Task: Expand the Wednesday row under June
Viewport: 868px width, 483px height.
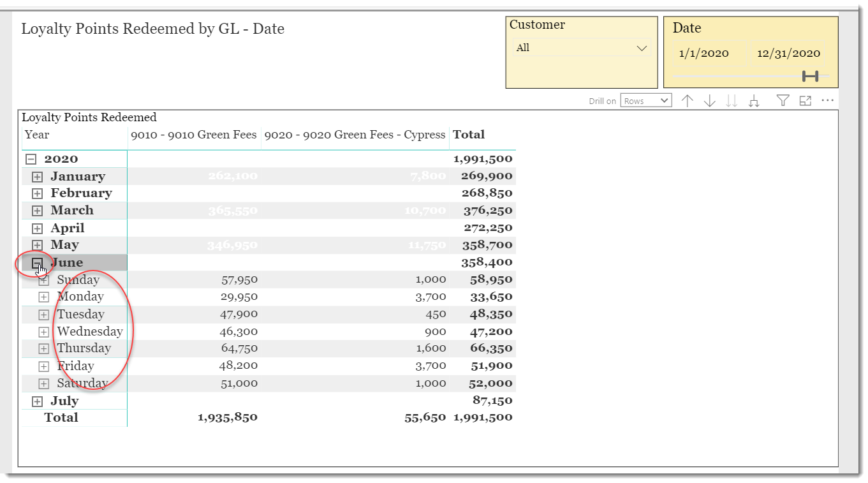Action: (43, 332)
